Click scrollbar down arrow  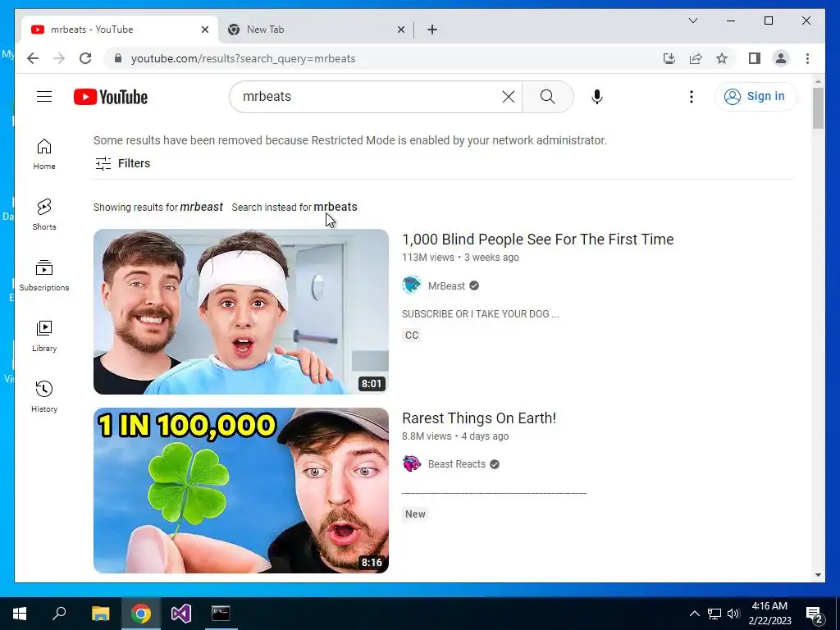[818, 575]
